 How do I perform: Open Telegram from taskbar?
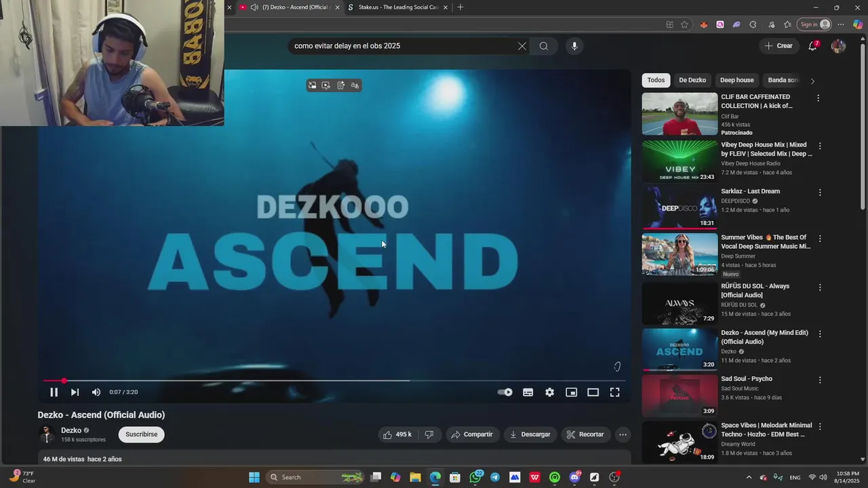(495, 477)
